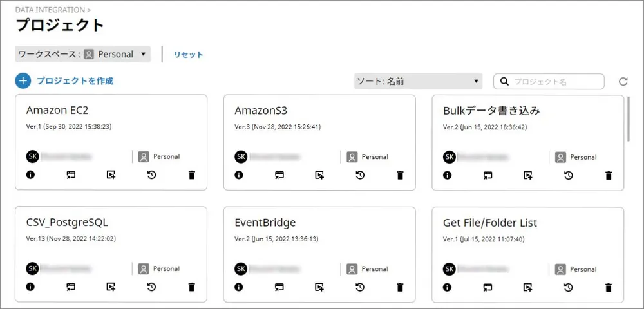Open version history on Amazon EC2 card

click(x=151, y=175)
